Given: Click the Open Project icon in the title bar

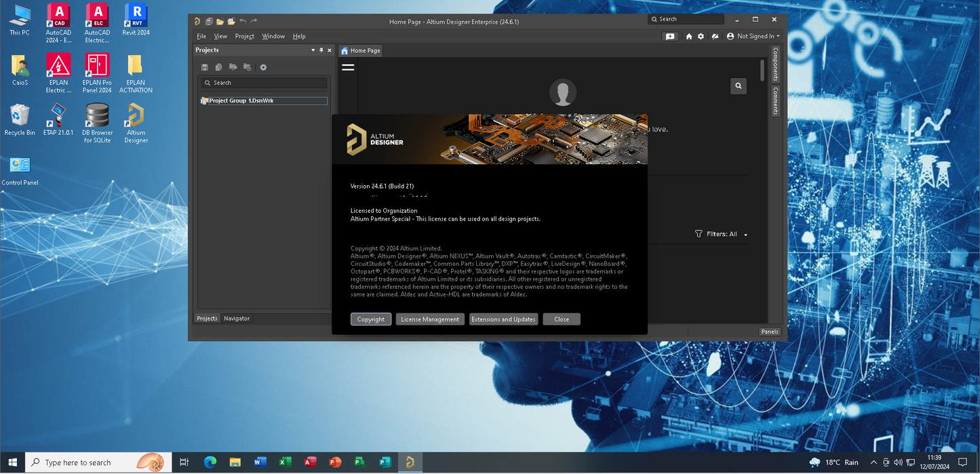Looking at the screenshot, I should (231, 21).
